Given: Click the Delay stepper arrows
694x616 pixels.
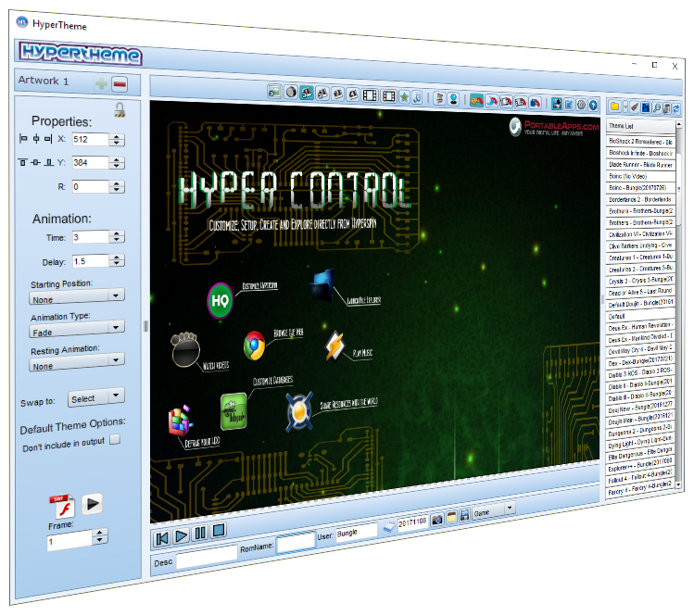Looking at the screenshot, I should [117, 260].
